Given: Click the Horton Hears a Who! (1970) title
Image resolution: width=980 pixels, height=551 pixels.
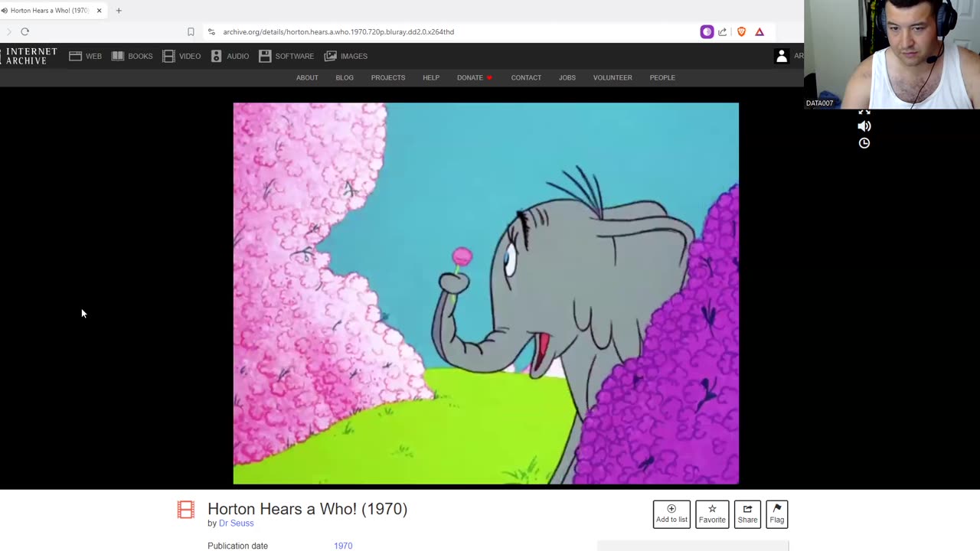Looking at the screenshot, I should tap(307, 509).
